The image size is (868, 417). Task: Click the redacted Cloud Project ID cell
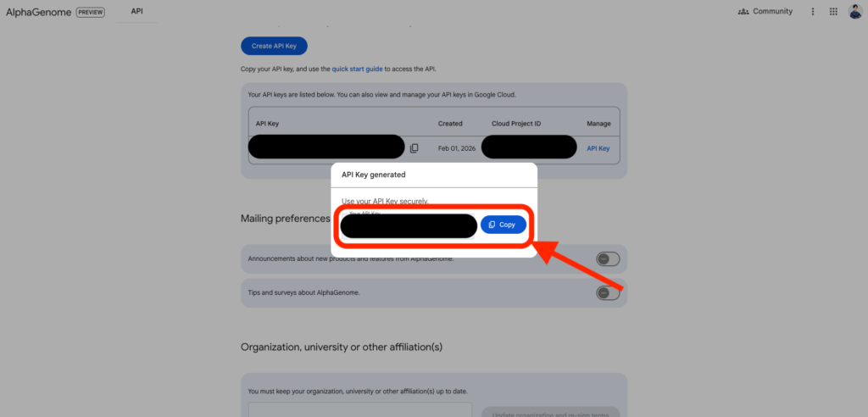[529, 147]
